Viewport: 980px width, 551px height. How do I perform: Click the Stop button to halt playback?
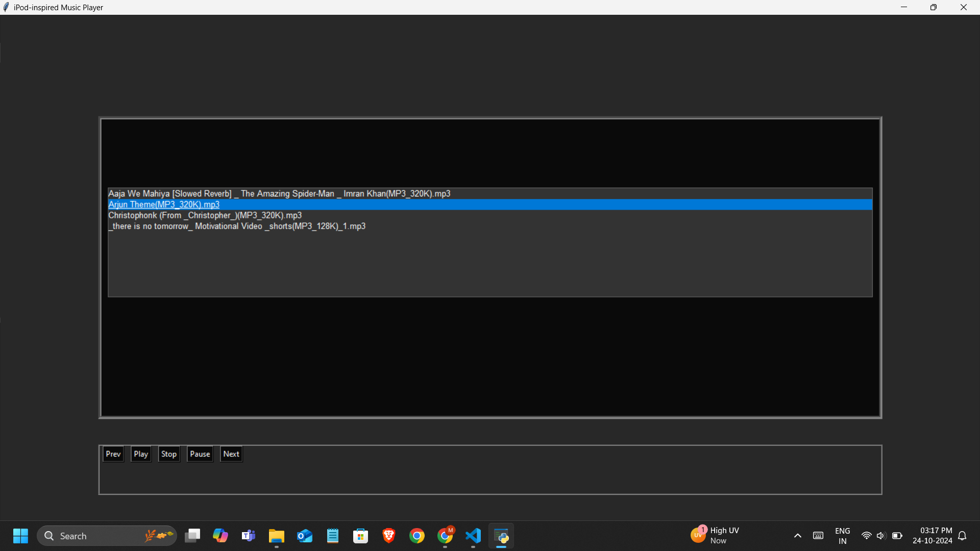(168, 454)
